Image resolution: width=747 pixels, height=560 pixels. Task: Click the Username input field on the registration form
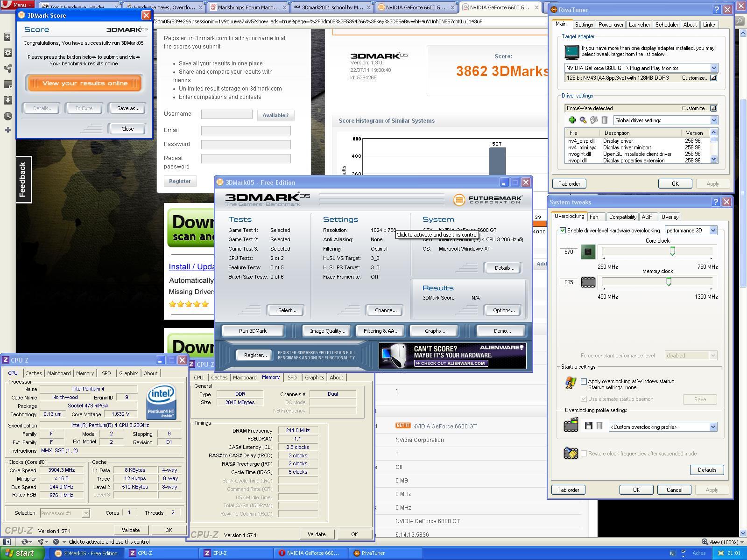point(227,114)
